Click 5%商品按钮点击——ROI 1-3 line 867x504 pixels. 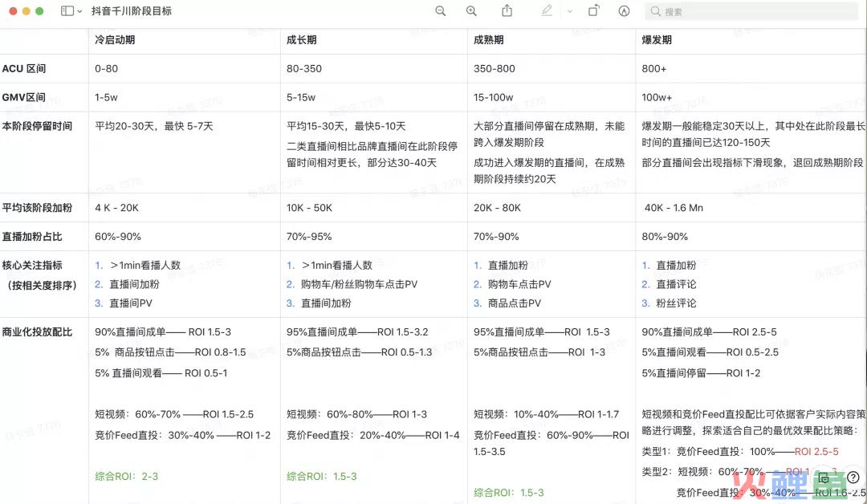click(539, 352)
